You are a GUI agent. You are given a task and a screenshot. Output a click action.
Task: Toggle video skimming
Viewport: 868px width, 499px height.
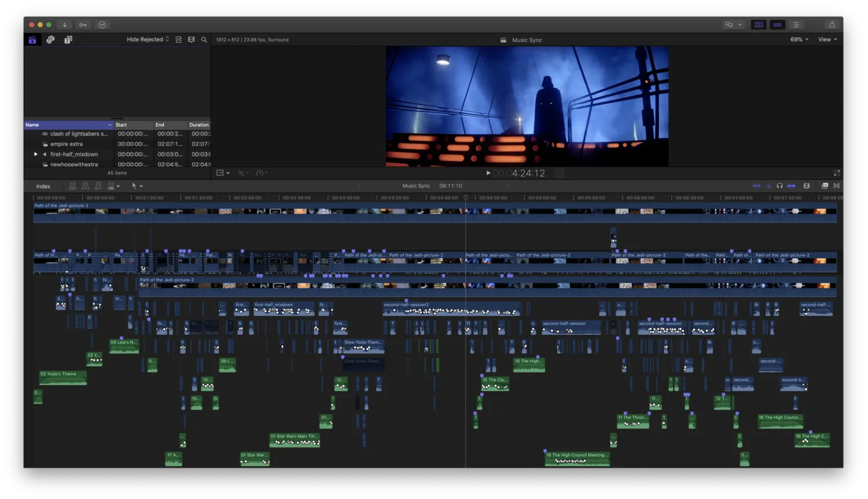[756, 186]
